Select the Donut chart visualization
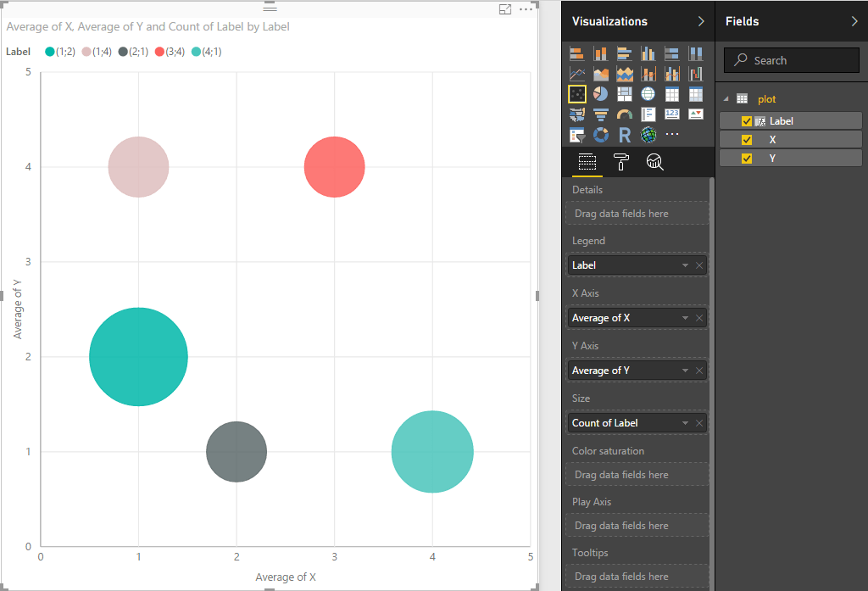 coord(602,135)
